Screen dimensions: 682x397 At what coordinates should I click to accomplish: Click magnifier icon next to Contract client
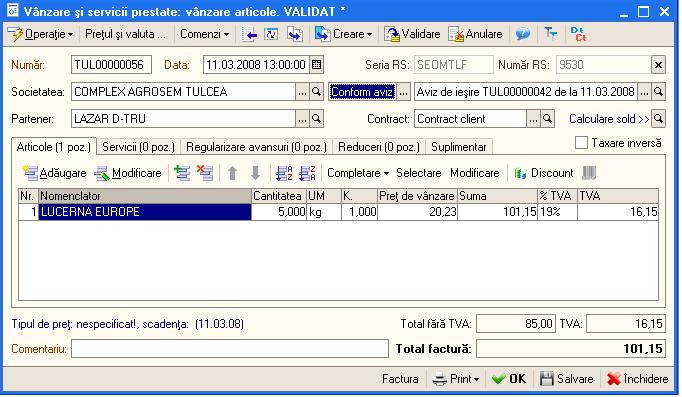548,119
